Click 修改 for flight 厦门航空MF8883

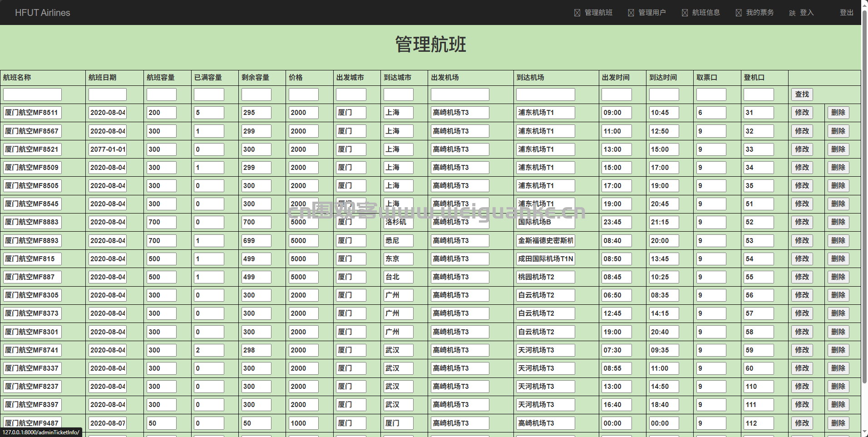pos(802,222)
